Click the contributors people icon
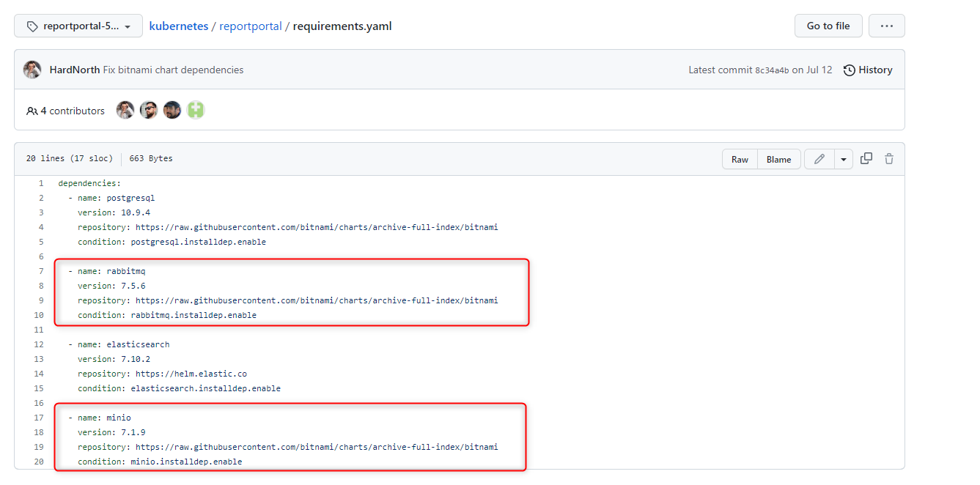This screenshot has height=485, width=980. 32,111
